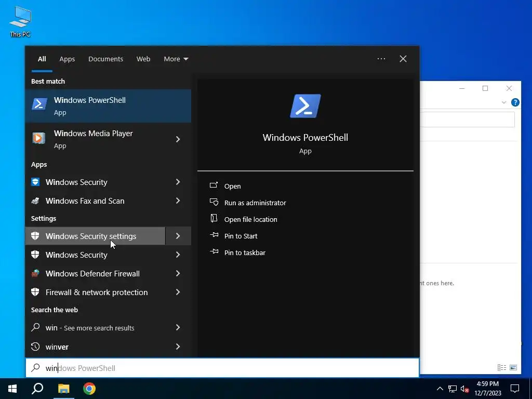Viewport: 532px width, 399px height.
Task: Click the Run as administrator shield icon
Action: [214, 202]
